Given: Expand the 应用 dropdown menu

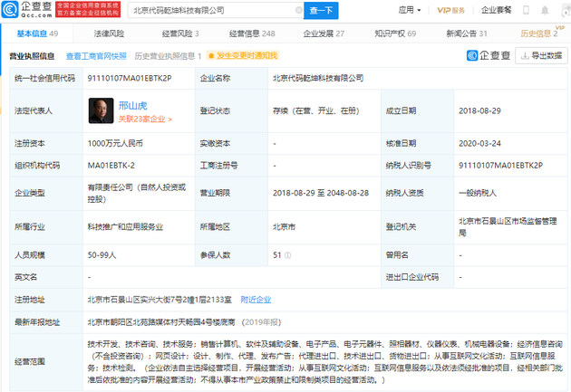Looking at the screenshot, I should (410, 10).
